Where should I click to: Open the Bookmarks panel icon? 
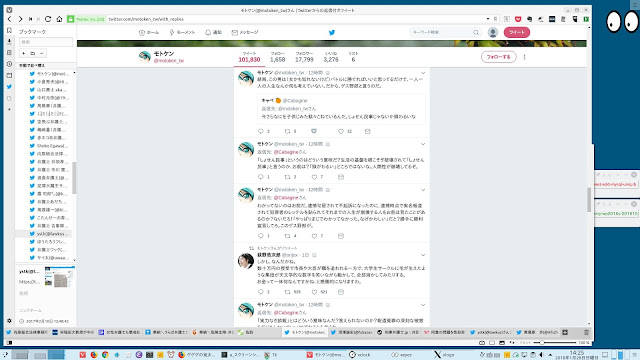(9, 31)
